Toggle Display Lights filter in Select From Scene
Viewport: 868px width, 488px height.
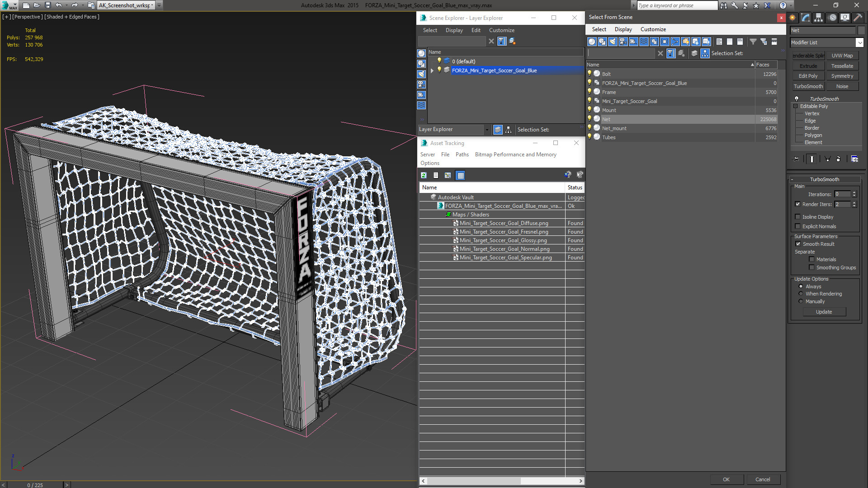click(x=613, y=42)
